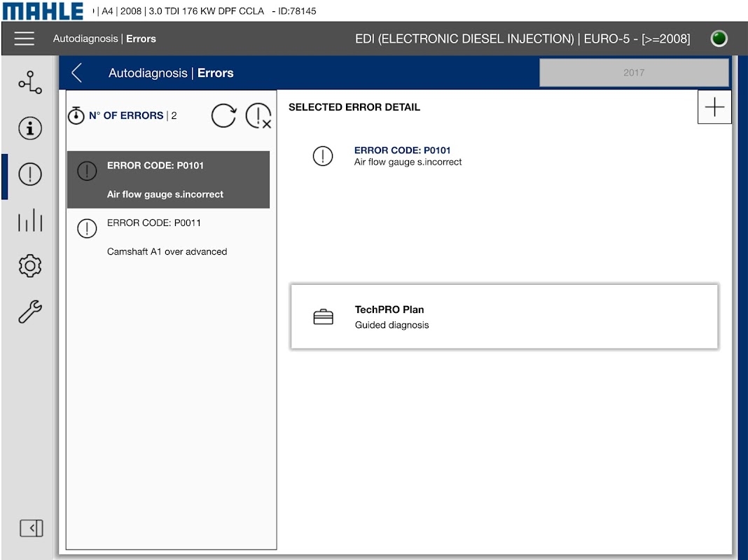This screenshot has width=748, height=560.
Task: Click the Autodiagnosis | Errors breadcrumb in top bar
Action: click(104, 38)
